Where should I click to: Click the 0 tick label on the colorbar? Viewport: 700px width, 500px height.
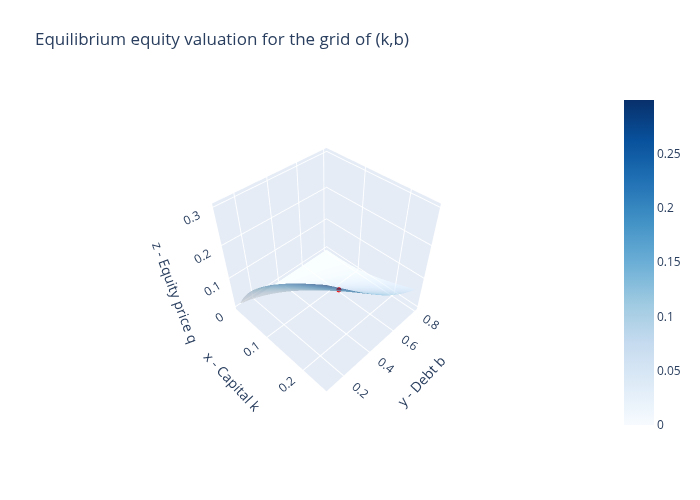(x=662, y=425)
